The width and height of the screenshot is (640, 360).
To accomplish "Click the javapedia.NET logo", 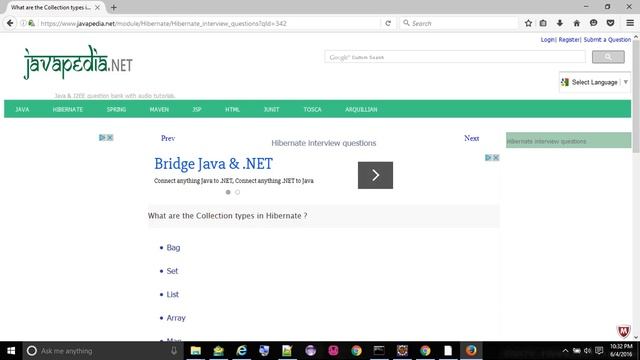I will pyautogui.click(x=78, y=63).
